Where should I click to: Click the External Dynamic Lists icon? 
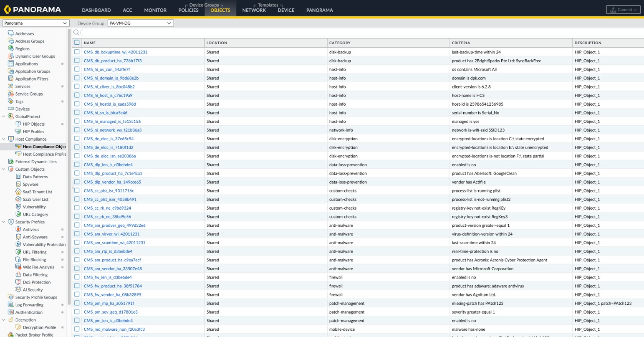11,162
